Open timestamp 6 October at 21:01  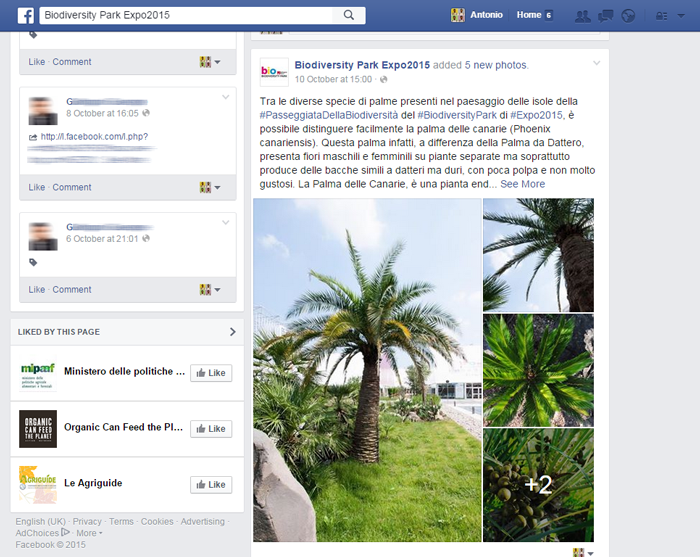102,239
